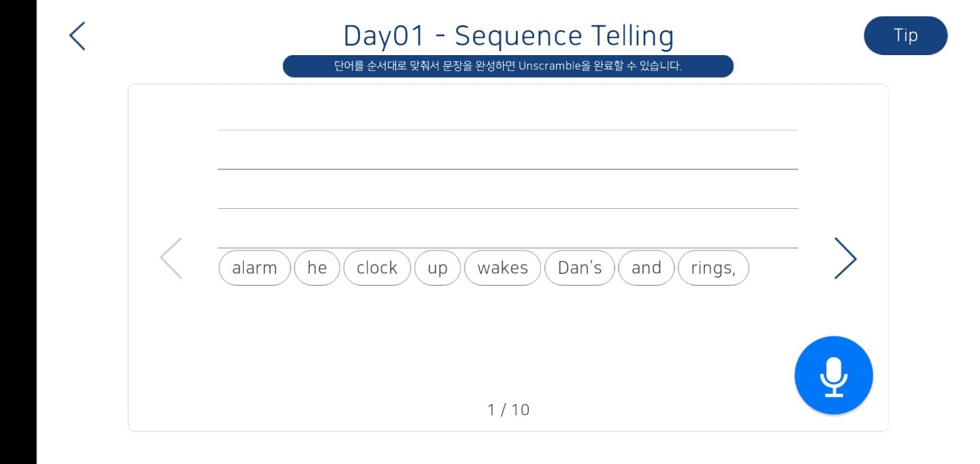980x464 pixels.
Task: Click the second blank answer line
Action: [x=508, y=169]
